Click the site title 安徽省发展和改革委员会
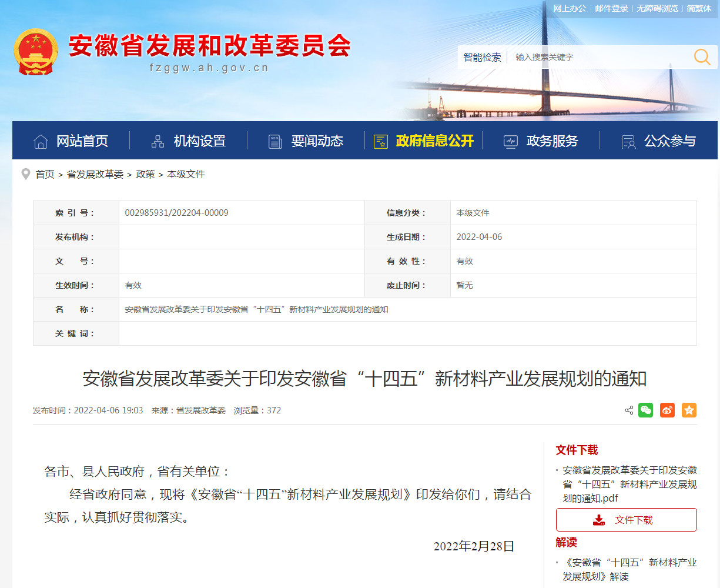The width and height of the screenshot is (720, 588). pyautogui.click(x=210, y=46)
